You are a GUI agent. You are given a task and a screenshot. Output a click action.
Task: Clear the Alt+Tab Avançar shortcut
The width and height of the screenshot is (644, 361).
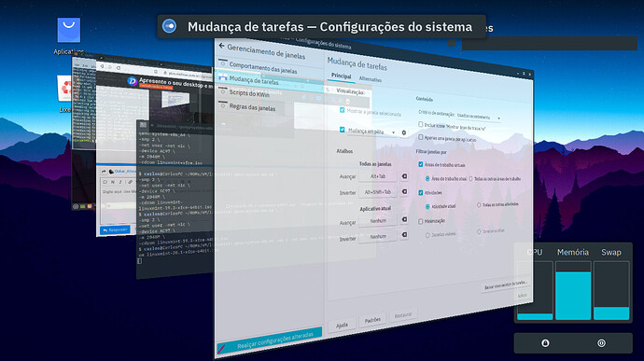404,176
